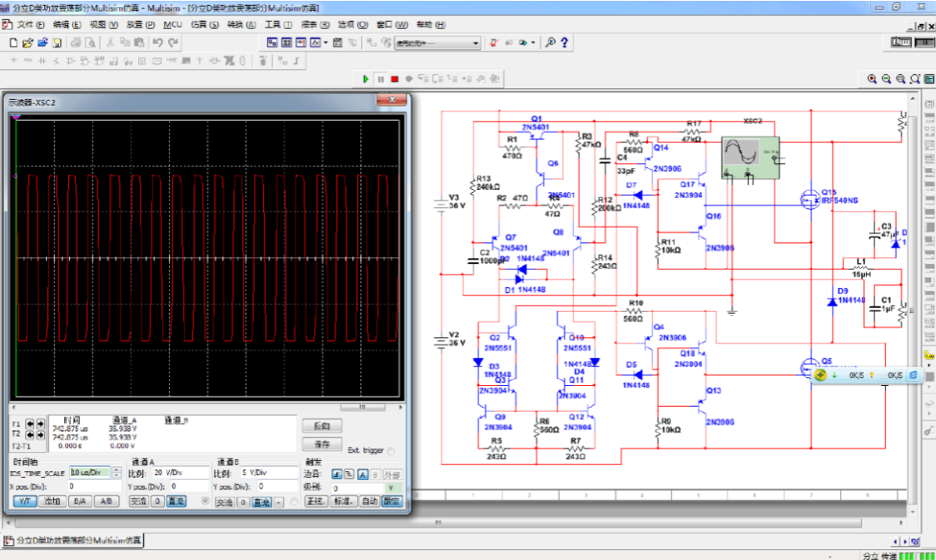Click the Redo arrow icon
The width and height of the screenshot is (936, 560).
pos(173,42)
